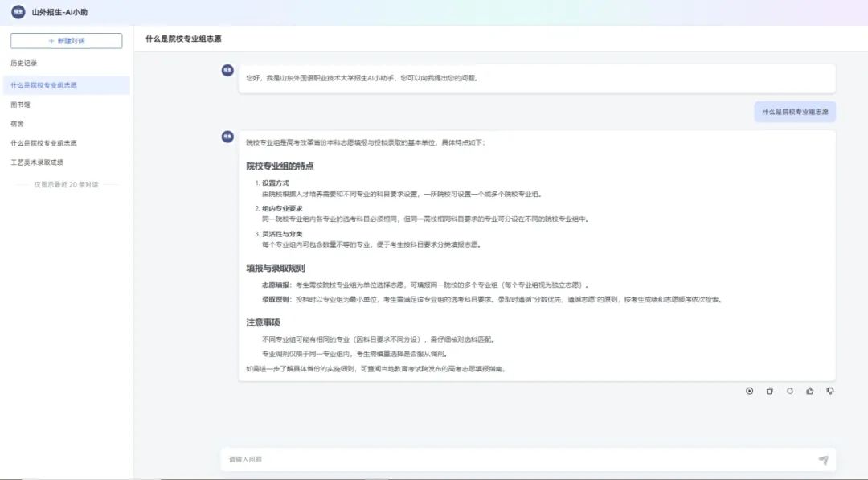Click the assistant avatar beside the long answer
868x480 pixels.
(227, 137)
